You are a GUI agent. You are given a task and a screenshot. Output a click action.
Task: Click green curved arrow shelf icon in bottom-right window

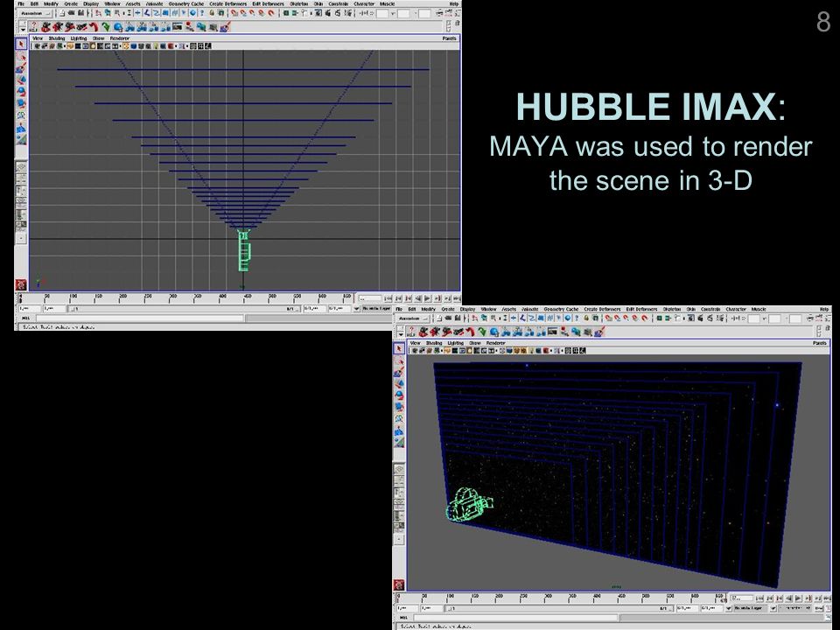pyautogui.click(x=482, y=332)
